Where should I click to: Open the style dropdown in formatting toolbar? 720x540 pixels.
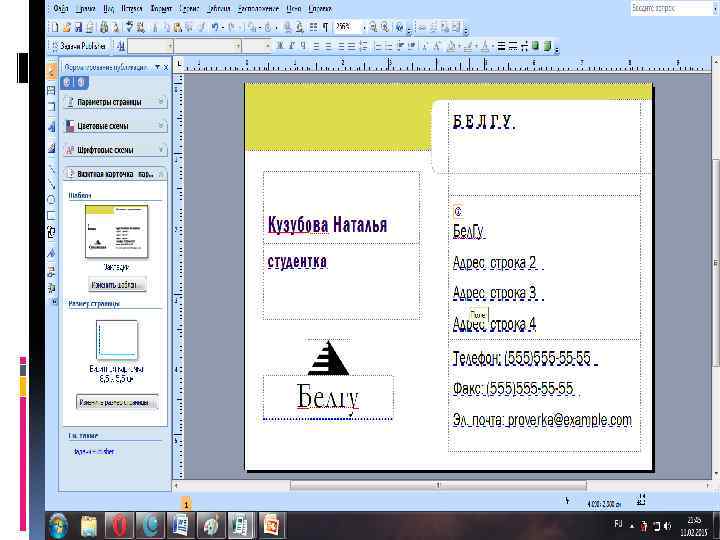[170, 46]
